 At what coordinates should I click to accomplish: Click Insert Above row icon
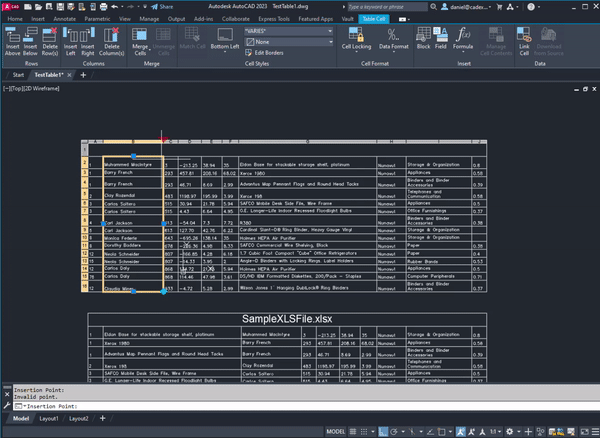[11, 35]
